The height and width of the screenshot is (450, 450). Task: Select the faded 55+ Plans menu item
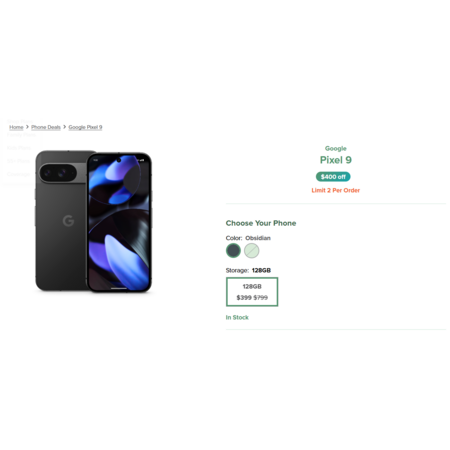18,161
